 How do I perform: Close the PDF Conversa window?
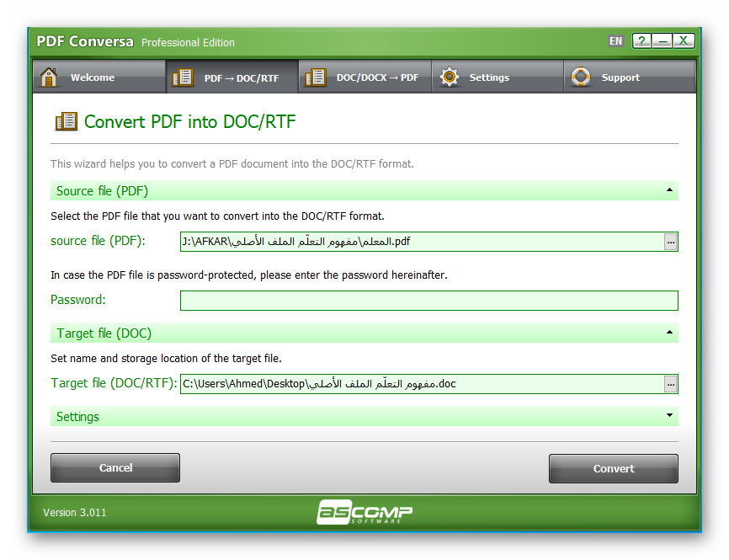pyautogui.click(x=684, y=41)
